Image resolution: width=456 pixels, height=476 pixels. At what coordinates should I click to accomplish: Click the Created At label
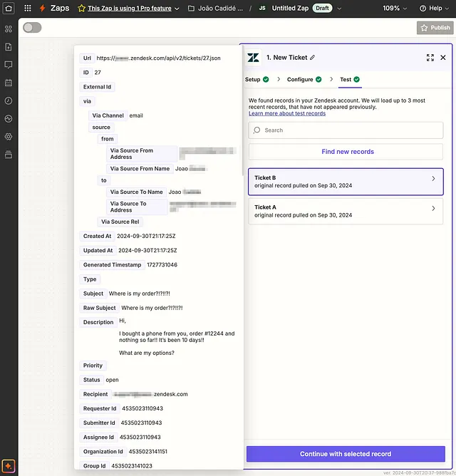tap(97, 236)
